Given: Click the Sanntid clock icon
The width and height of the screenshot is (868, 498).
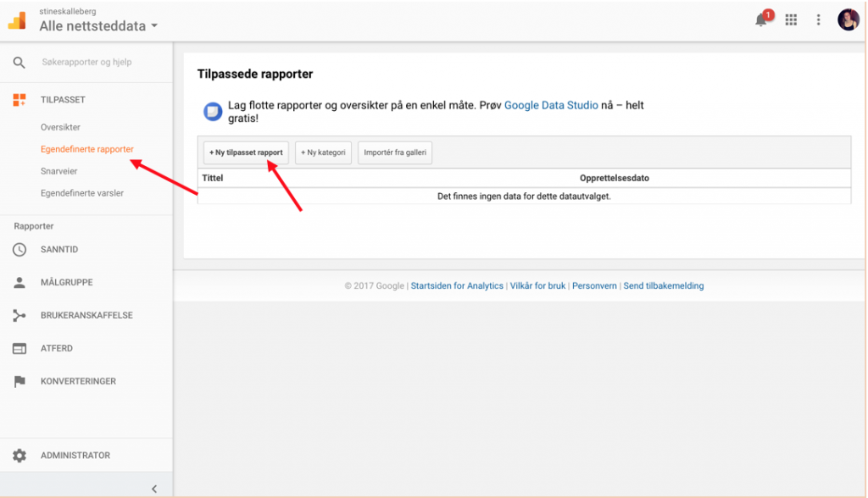Looking at the screenshot, I should [x=19, y=250].
